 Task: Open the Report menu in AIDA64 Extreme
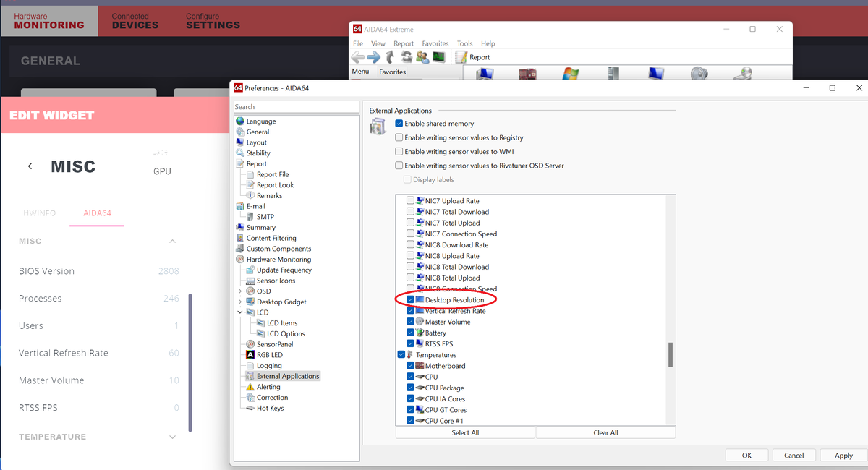(404, 43)
